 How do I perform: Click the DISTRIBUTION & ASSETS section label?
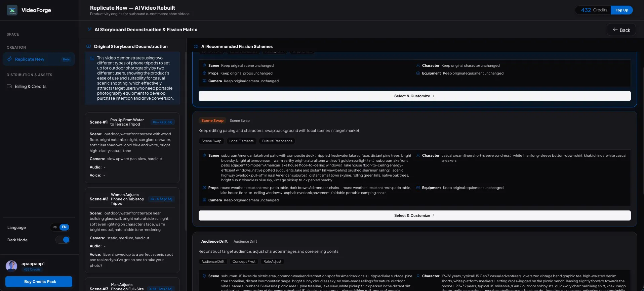[30, 75]
